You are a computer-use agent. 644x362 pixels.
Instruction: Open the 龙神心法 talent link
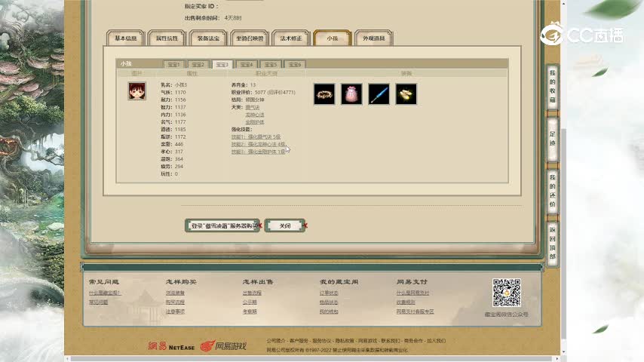255,115
